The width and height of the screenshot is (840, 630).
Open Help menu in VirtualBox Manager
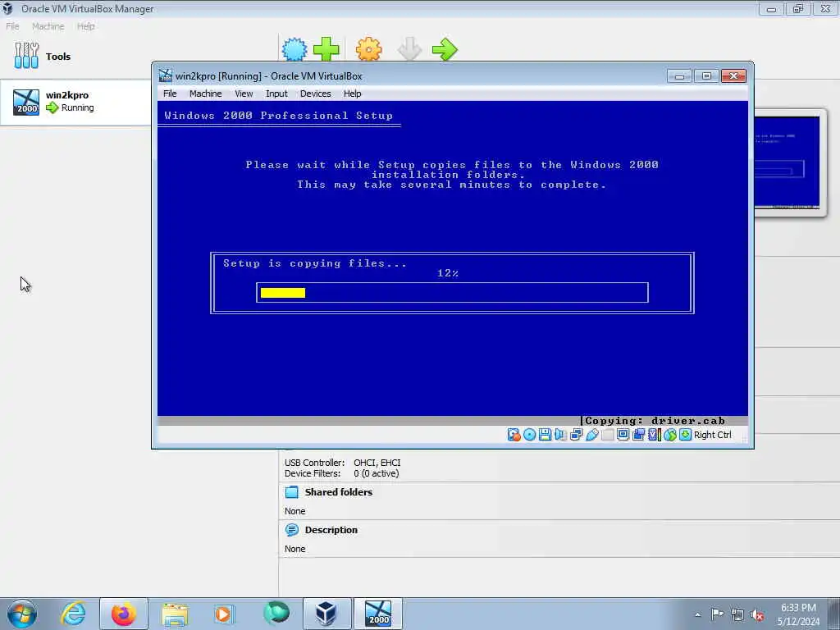tap(85, 26)
